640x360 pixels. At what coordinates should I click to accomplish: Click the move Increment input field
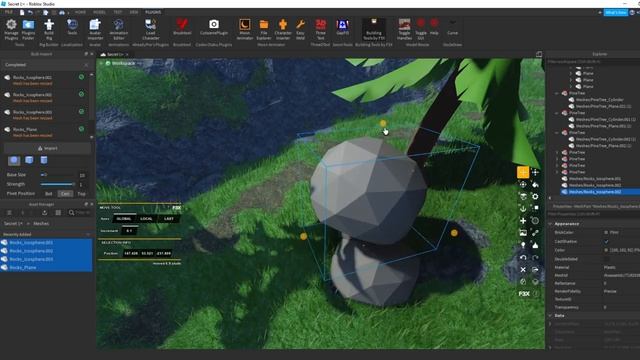[129, 231]
